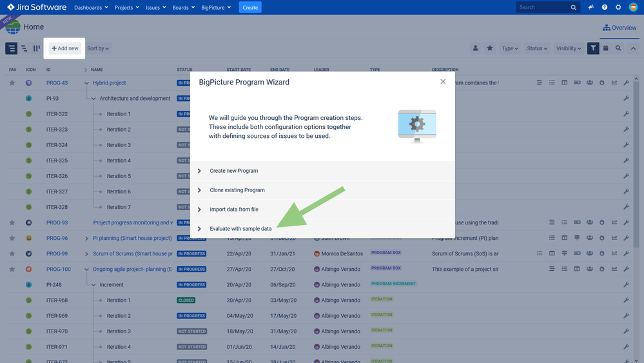644x363 pixels.
Task: Close the BigPicture Program Wizard
Action: tap(443, 82)
